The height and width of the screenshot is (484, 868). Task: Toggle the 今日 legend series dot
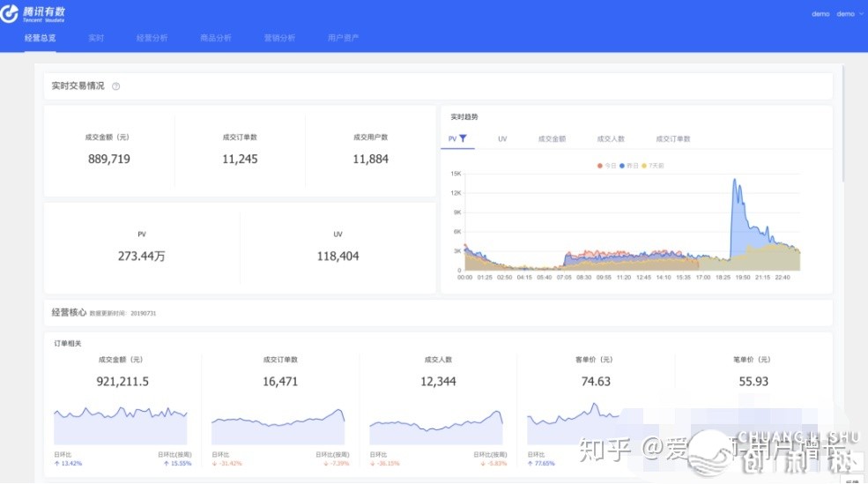(x=599, y=166)
